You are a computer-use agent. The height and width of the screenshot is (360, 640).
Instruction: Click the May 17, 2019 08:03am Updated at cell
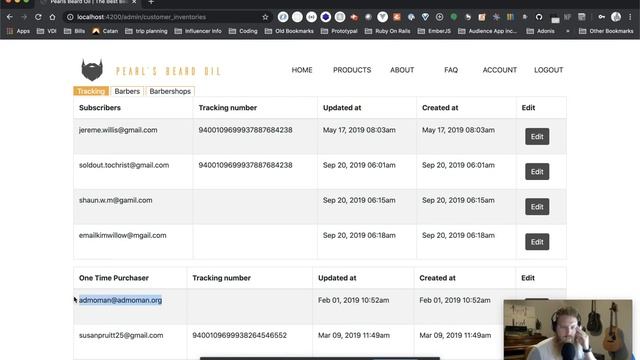point(359,130)
